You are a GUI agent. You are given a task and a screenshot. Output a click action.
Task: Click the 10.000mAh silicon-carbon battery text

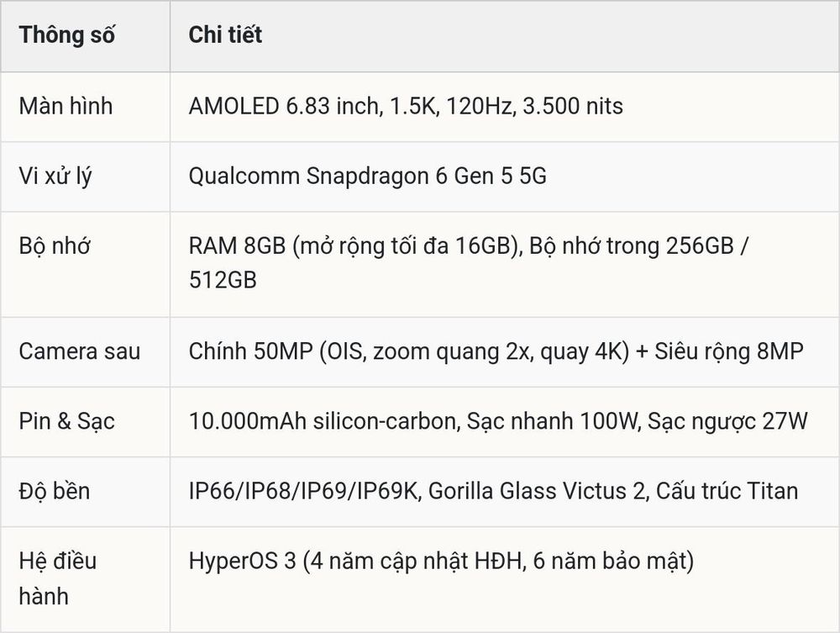(x=324, y=421)
